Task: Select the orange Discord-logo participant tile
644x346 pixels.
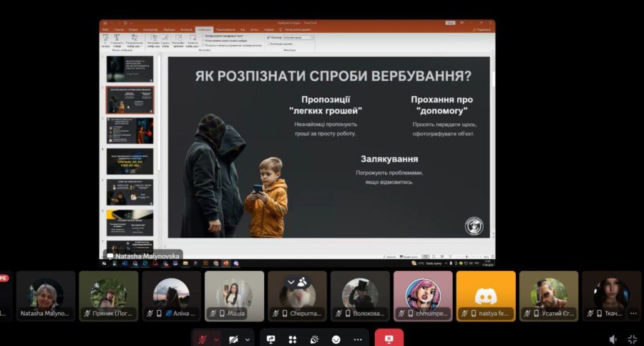Action: tap(486, 296)
